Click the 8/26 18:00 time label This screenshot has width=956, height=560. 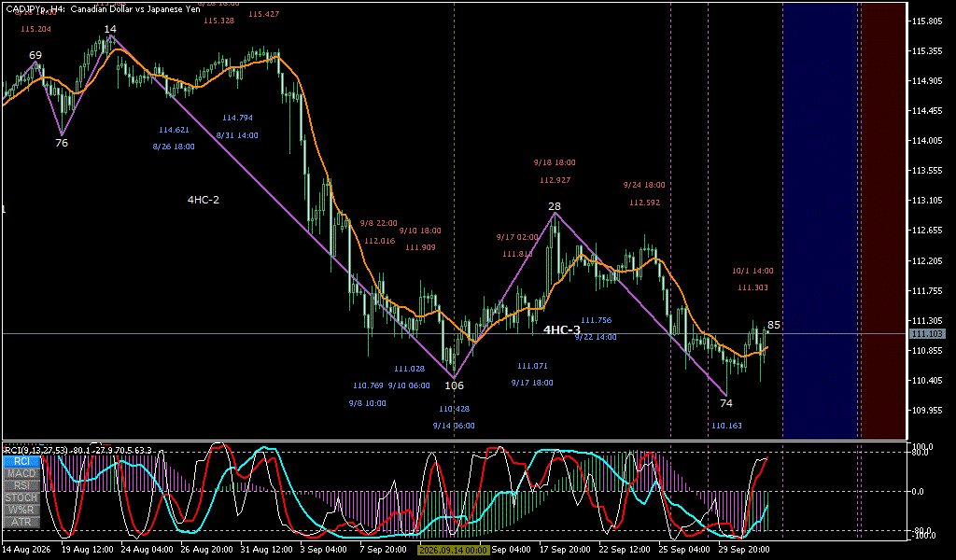point(174,147)
